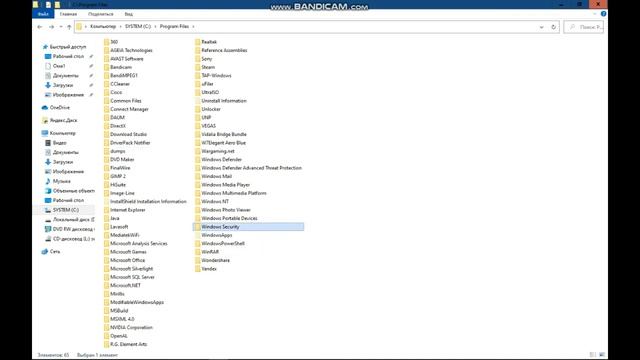Open Explorer help via the blue question mark

(603, 14)
